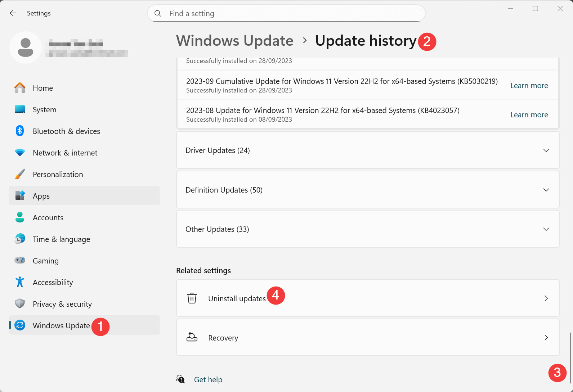Image resolution: width=573 pixels, height=392 pixels.
Task: Click the Privacy & security shield icon
Action: (20, 304)
